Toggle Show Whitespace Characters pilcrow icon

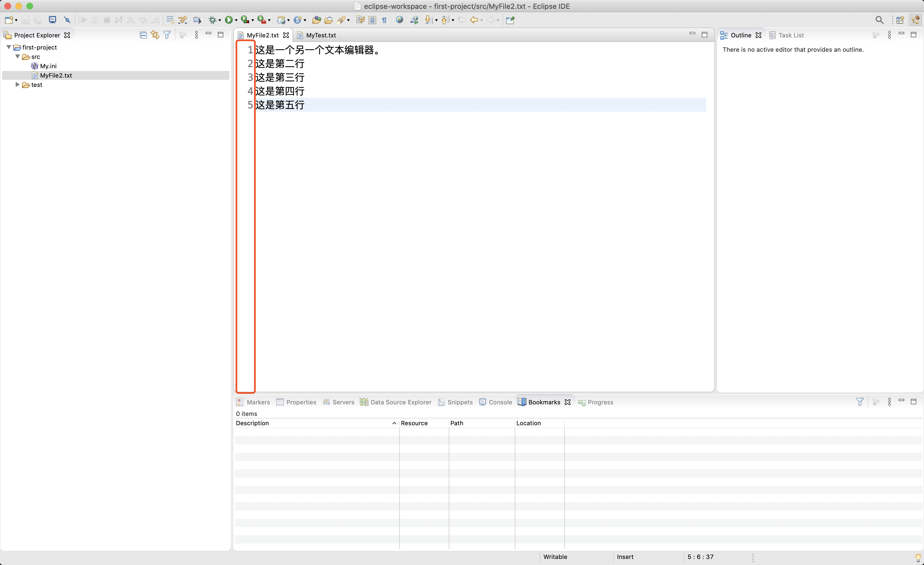384,20
